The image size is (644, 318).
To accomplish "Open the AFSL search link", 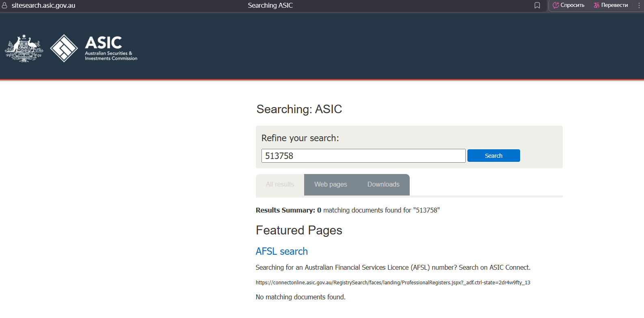I will click(282, 251).
